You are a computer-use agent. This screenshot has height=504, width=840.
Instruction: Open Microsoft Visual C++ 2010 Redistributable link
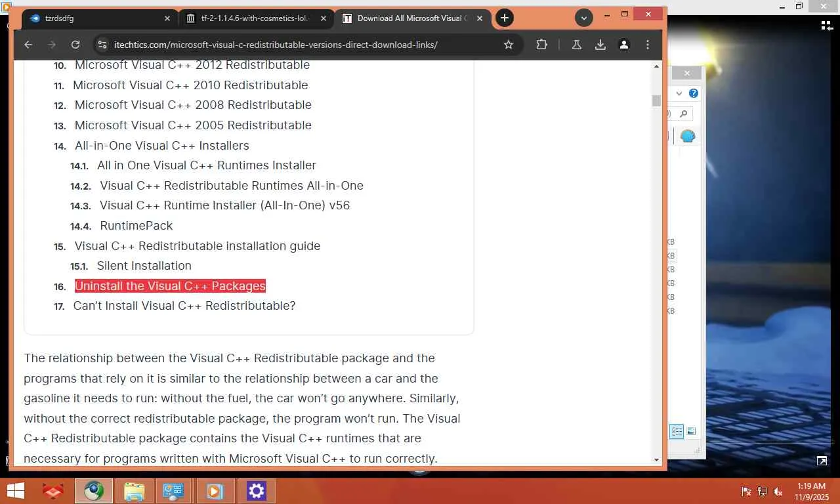coord(190,85)
